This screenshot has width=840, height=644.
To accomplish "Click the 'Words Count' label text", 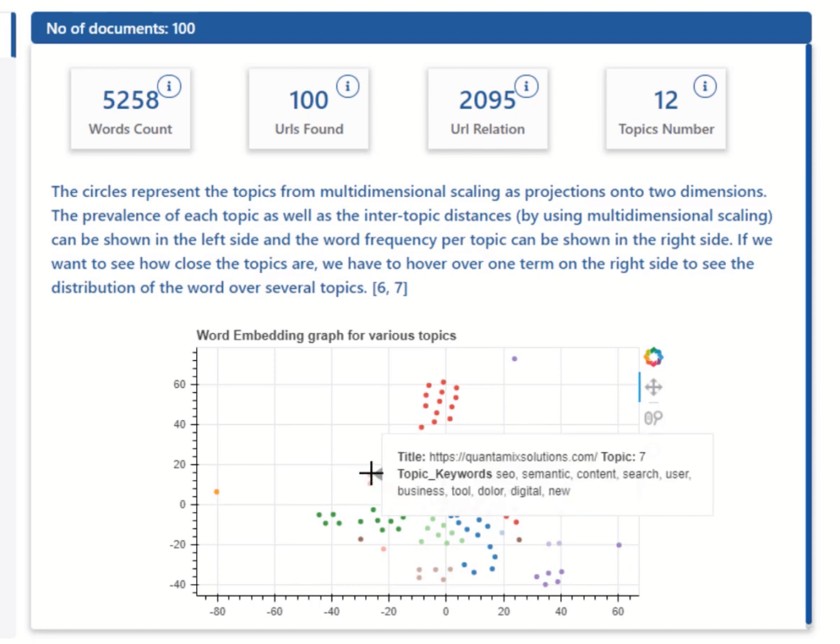I will pos(130,129).
